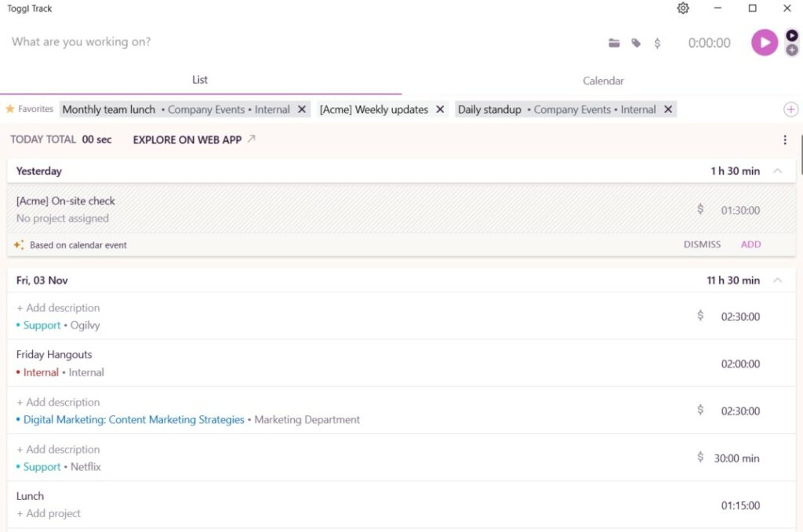The width and height of the screenshot is (803, 532).
Task: Click the billable dollar icon in timer bar
Action: (x=658, y=43)
